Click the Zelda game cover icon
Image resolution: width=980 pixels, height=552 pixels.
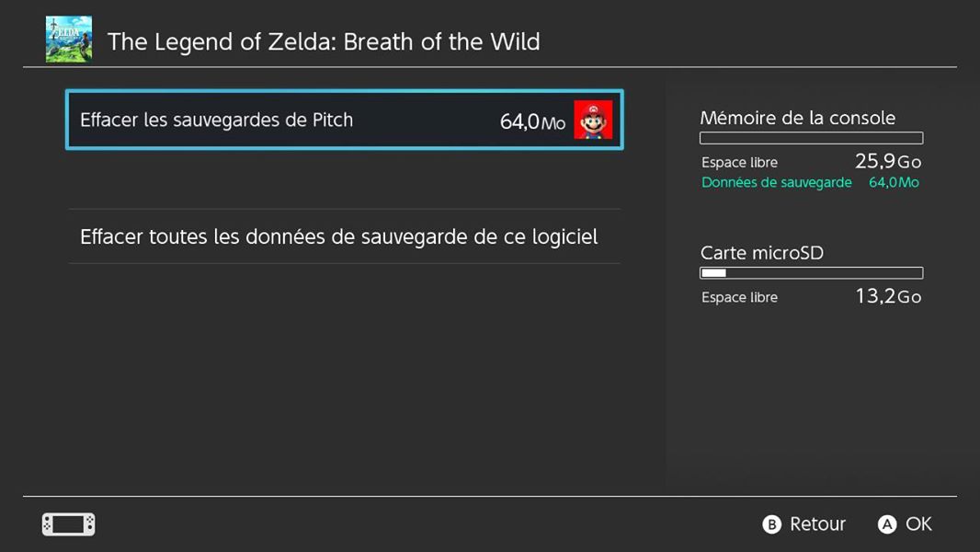[x=69, y=40]
